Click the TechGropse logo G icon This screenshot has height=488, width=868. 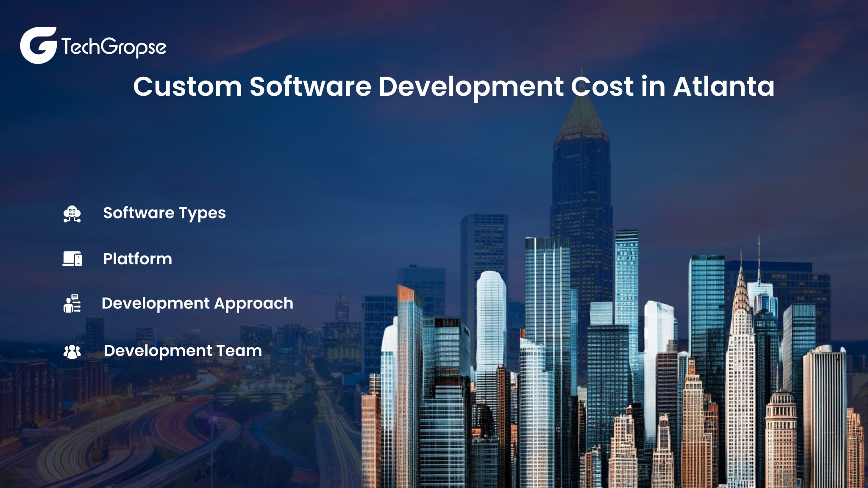pyautogui.click(x=39, y=43)
